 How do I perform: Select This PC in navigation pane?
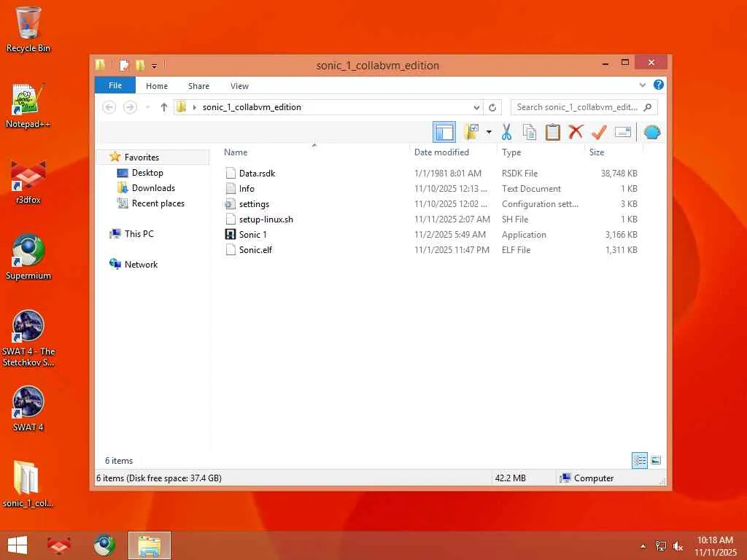coord(139,233)
